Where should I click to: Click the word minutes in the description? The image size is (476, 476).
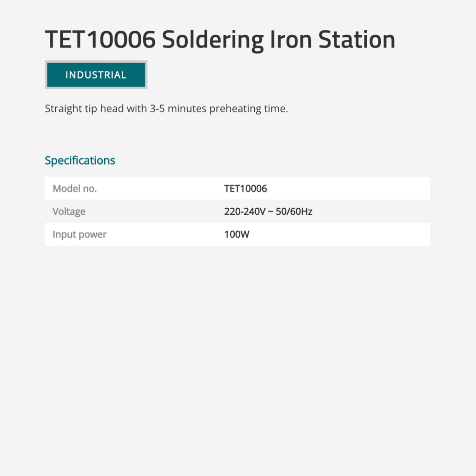(x=187, y=109)
